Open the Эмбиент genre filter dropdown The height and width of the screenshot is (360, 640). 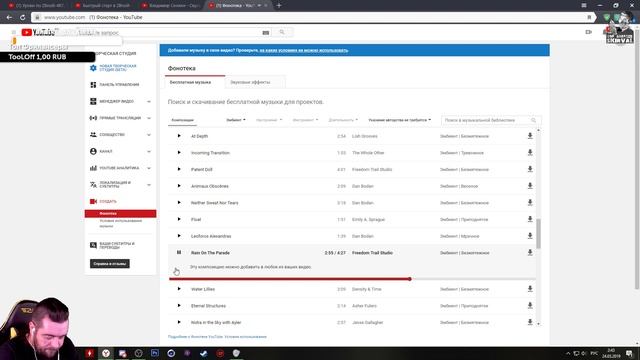(236, 120)
